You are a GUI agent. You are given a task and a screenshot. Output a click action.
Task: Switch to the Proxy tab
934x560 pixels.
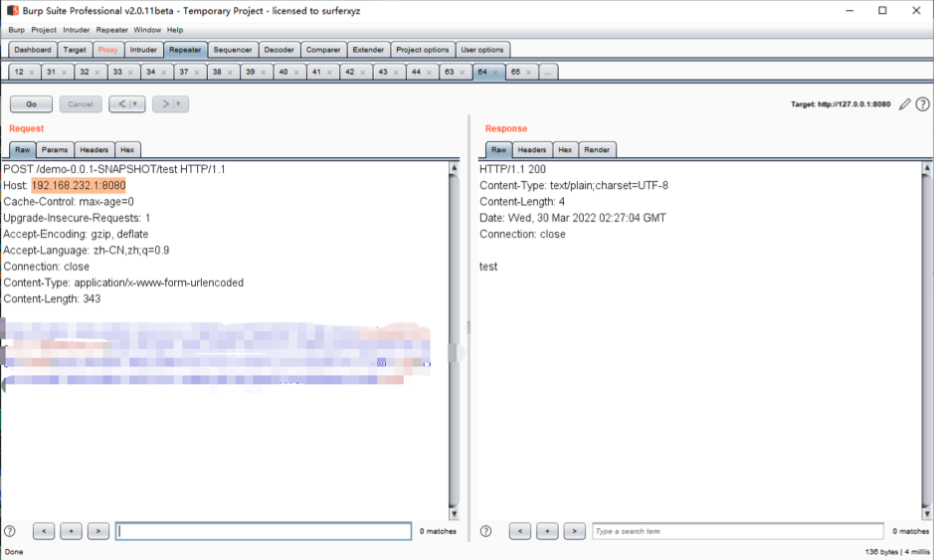pyautogui.click(x=107, y=50)
